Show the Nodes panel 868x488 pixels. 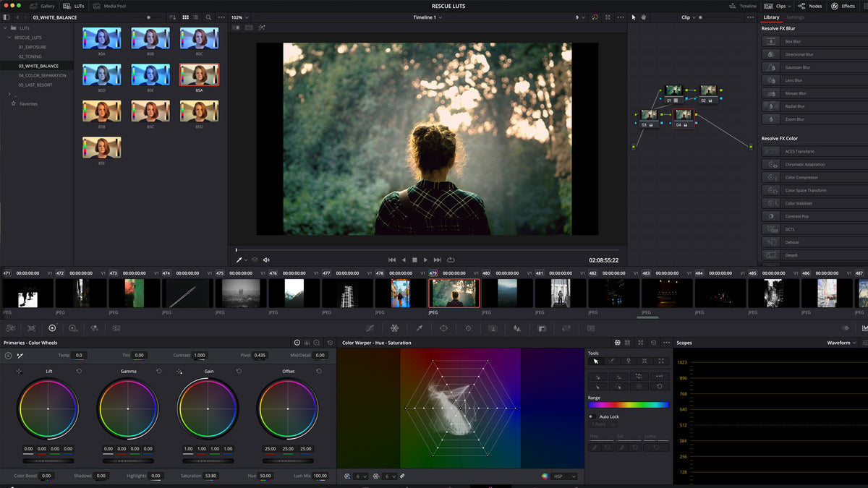[810, 6]
